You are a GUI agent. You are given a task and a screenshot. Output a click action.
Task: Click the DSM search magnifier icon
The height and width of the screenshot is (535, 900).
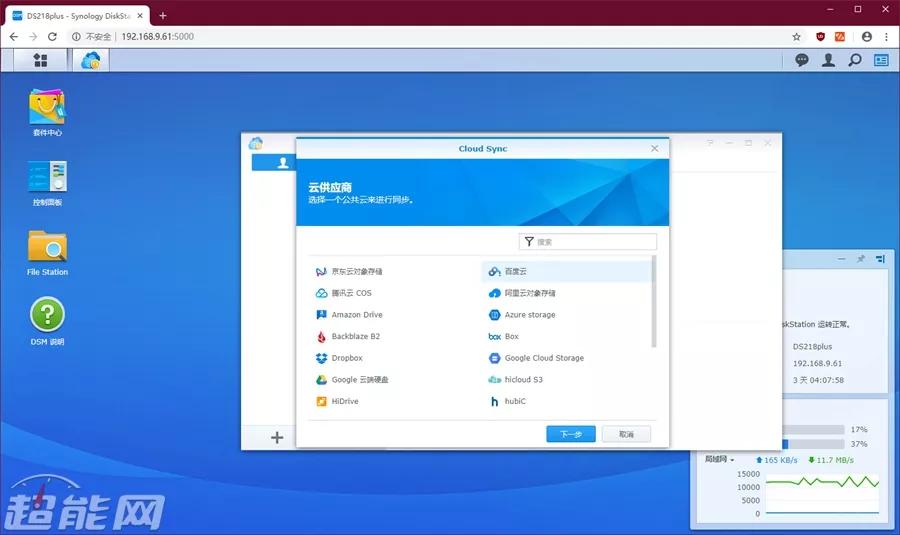pyautogui.click(x=855, y=60)
